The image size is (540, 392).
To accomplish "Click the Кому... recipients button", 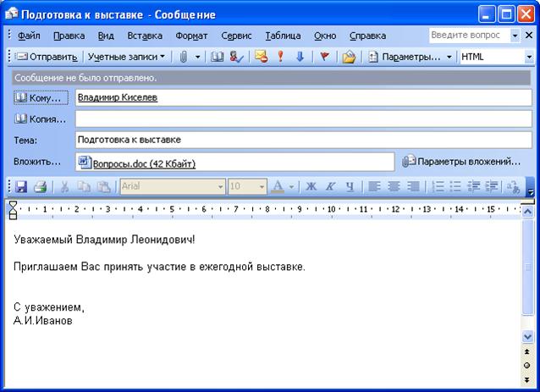I will click(x=41, y=98).
